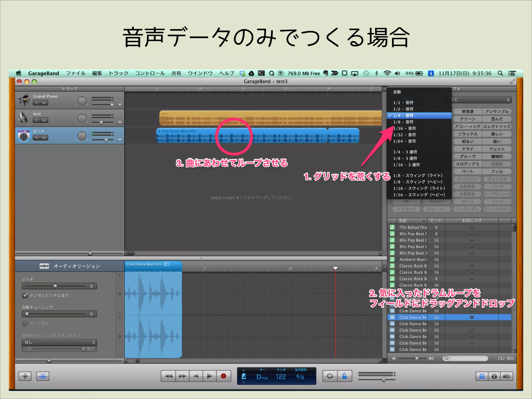This screenshot has height=399, width=532.
Task: Click the リラックス loop filter button
Action: pyautogui.click(x=468, y=134)
